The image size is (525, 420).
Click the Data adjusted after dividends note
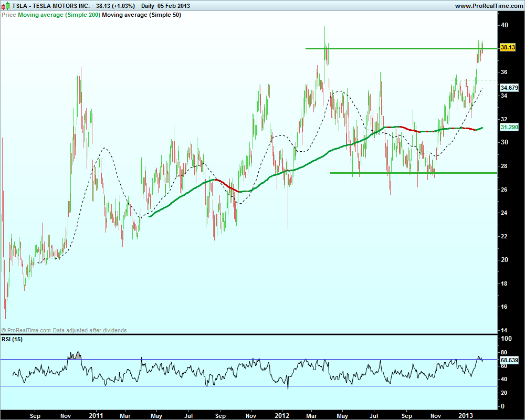pos(90,330)
